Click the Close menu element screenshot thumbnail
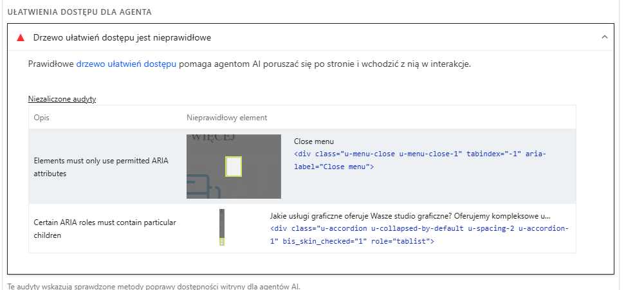This screenshot has height=290, width=644. (234, 167)
